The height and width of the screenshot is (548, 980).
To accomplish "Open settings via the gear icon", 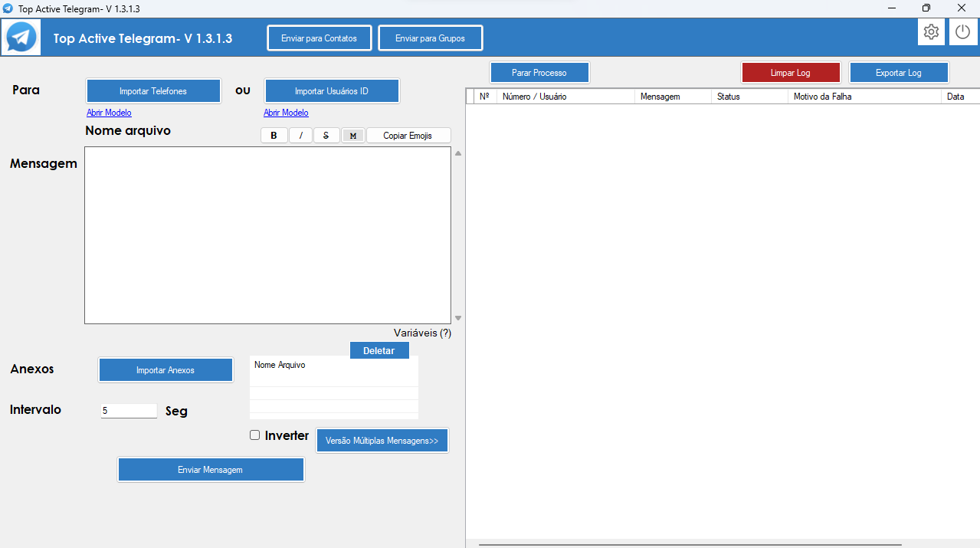I will [931, 32].
